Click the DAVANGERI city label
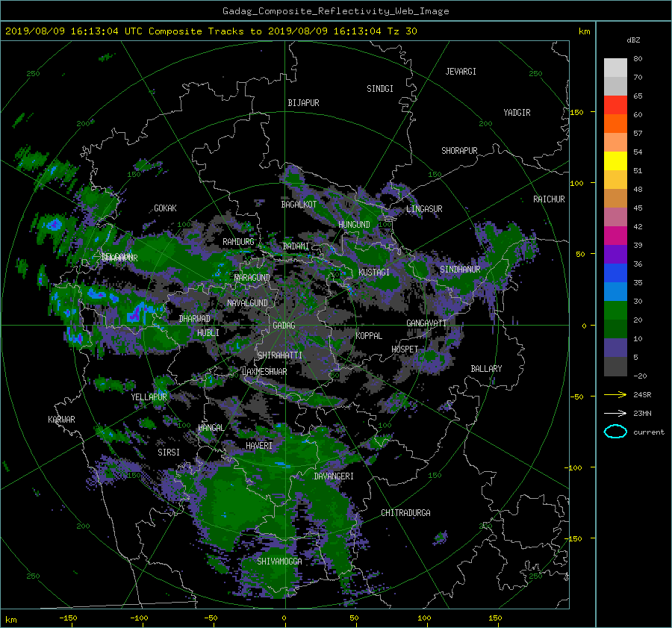672x628 pixels. click(x=334, y=476)
